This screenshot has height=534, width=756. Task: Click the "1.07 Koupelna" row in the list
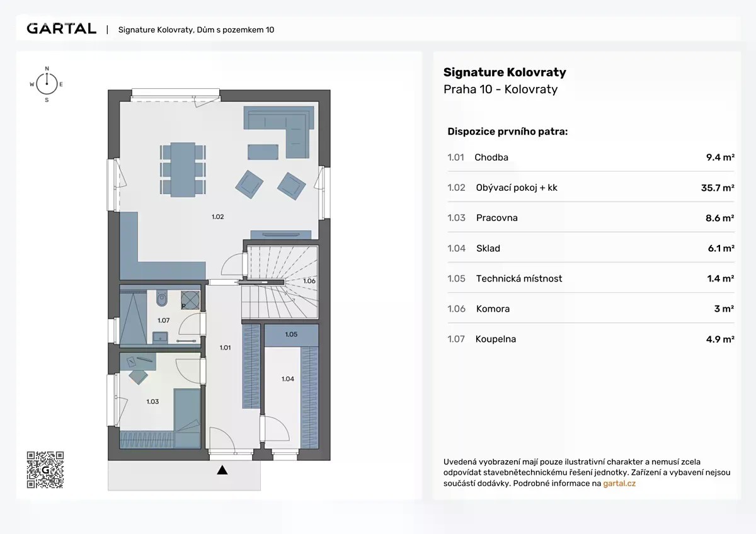coord(590,339)
